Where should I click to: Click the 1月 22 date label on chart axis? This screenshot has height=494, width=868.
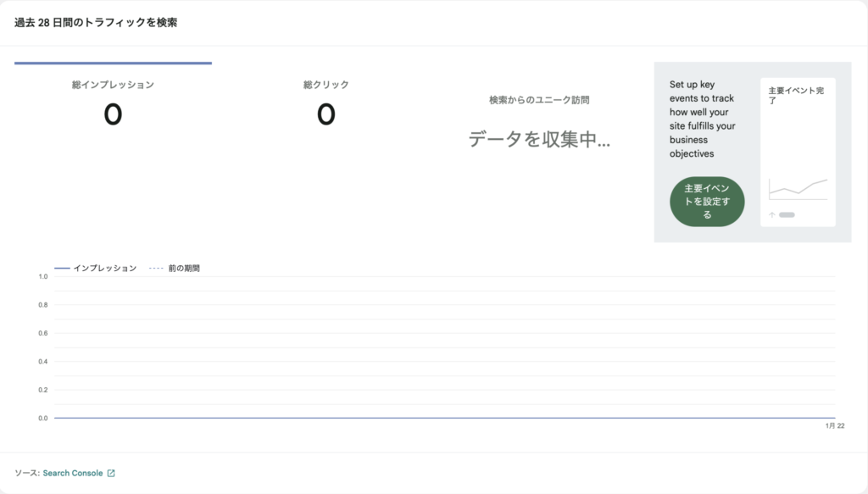coord(834,426)
